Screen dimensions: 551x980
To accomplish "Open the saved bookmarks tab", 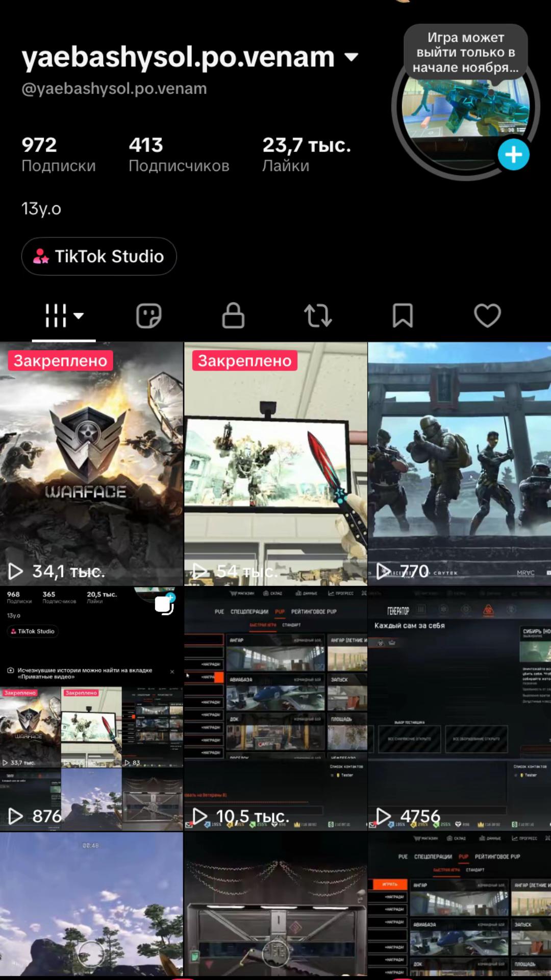I will tap(403, 315).
